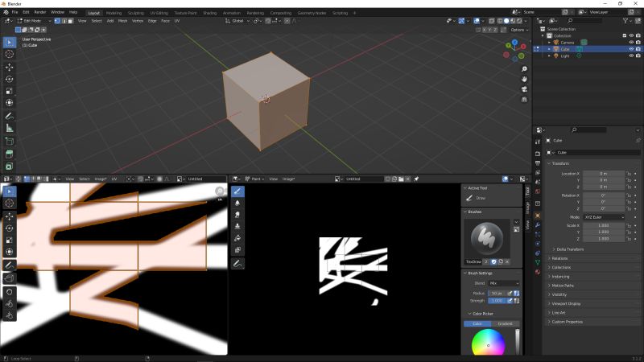Screen dimensions: 644x362
Task: Open the Material properties tab icon
Action: pyautogui.click(x=538, y=272)
